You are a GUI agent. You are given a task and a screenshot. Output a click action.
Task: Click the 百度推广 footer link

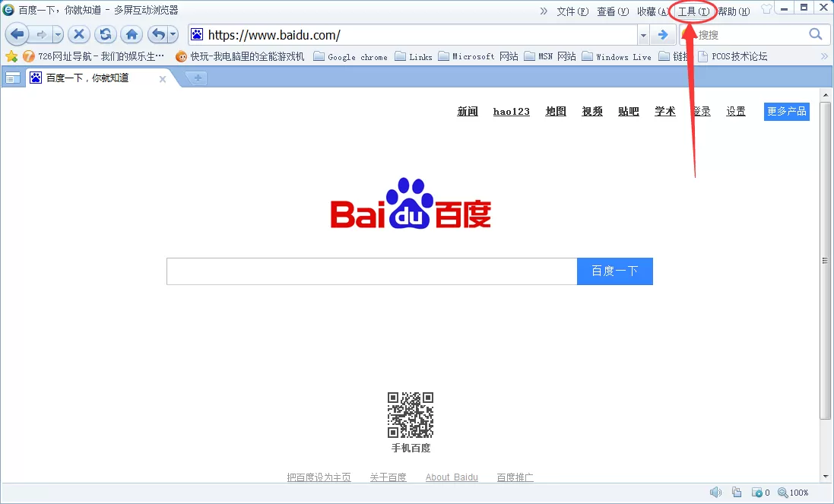515,477
